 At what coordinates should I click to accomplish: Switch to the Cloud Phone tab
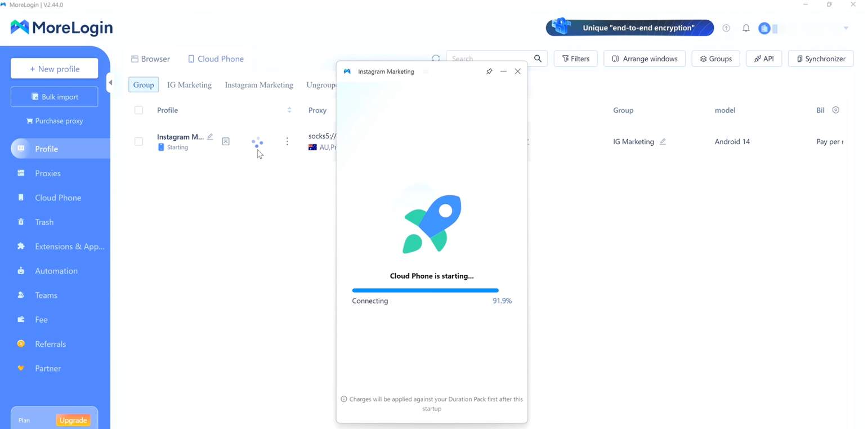(216, 59)
